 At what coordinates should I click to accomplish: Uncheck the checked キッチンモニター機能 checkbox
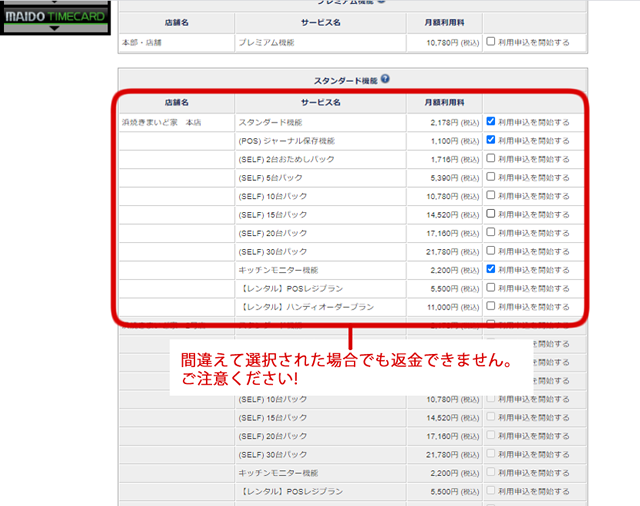491,269
